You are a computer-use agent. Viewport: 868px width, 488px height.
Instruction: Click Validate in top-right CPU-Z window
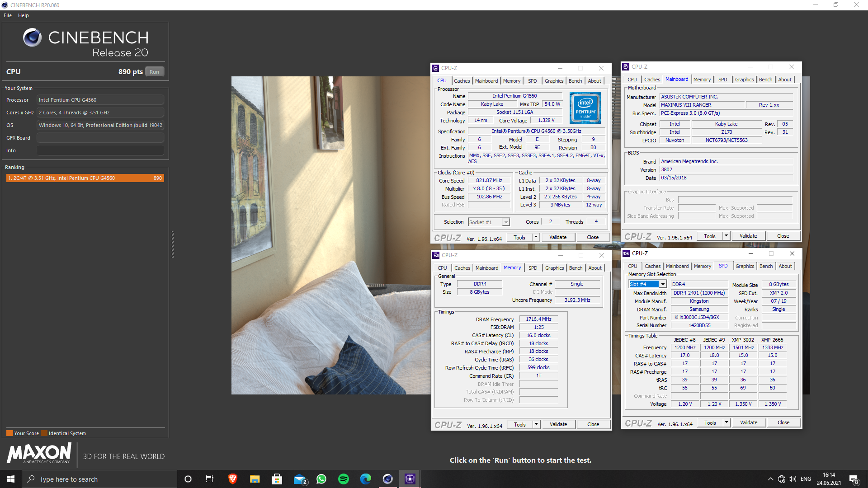748,236
